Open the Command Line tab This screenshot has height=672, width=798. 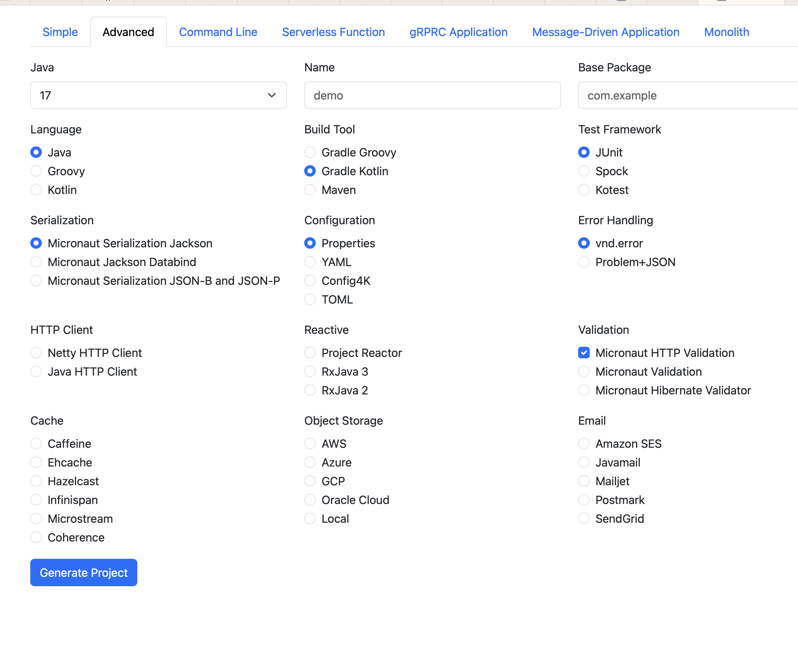tap(218, 32)
